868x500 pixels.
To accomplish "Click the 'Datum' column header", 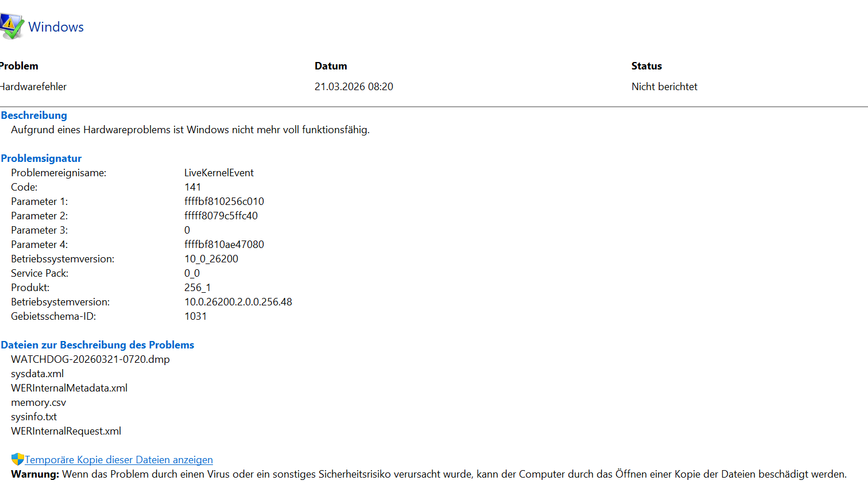I will [x=331, y=66].
